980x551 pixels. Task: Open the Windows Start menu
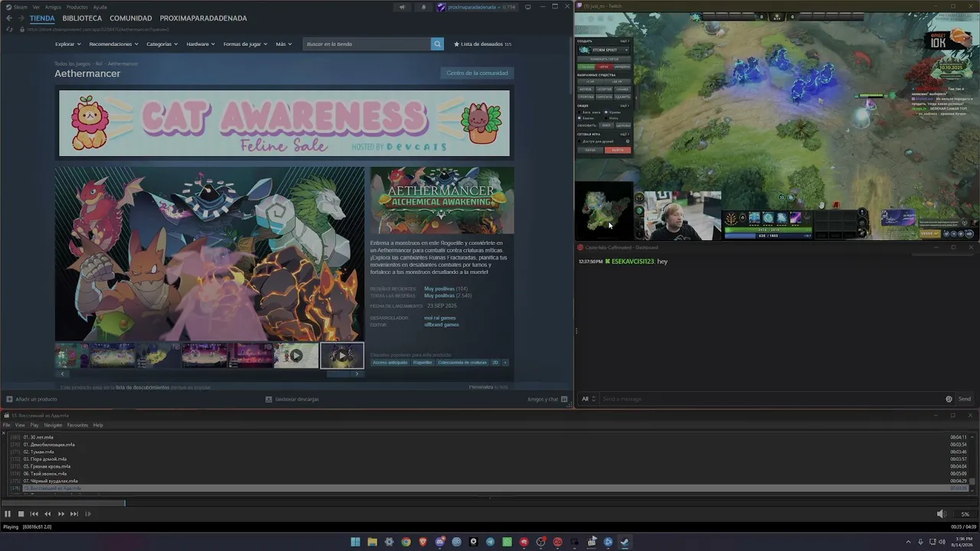(x=355, y=542)
